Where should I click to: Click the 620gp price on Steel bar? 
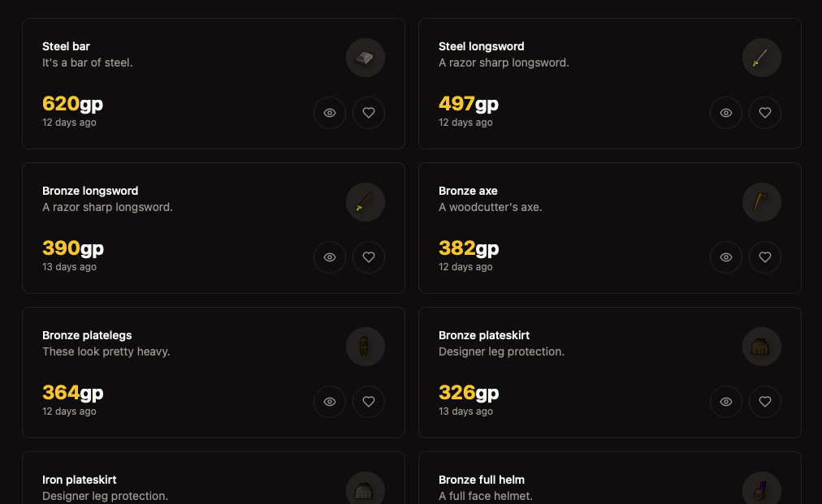[72, 104]
